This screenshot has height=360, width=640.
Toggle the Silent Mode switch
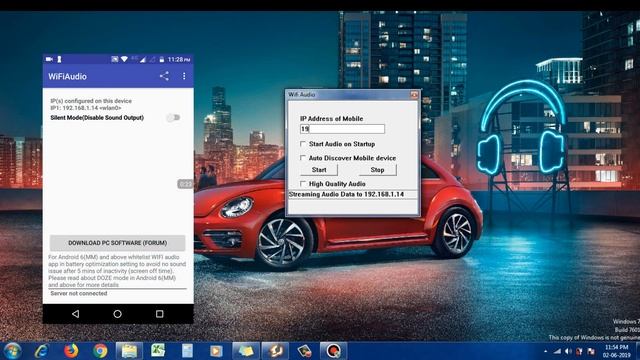(173, 118)
